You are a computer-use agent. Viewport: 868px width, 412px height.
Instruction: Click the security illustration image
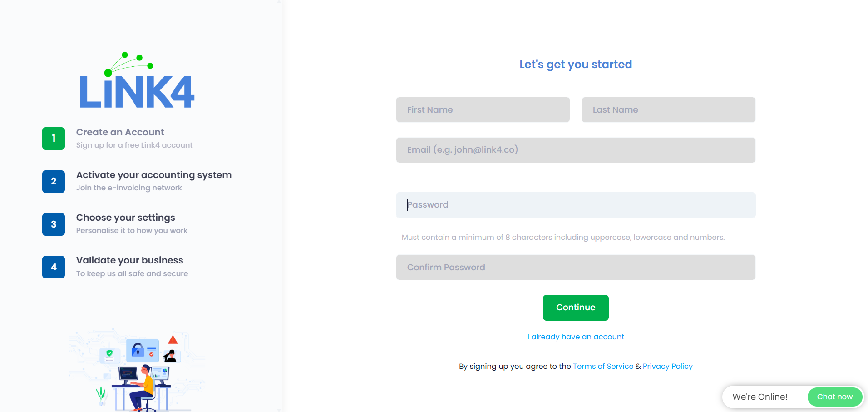[137, 370]
